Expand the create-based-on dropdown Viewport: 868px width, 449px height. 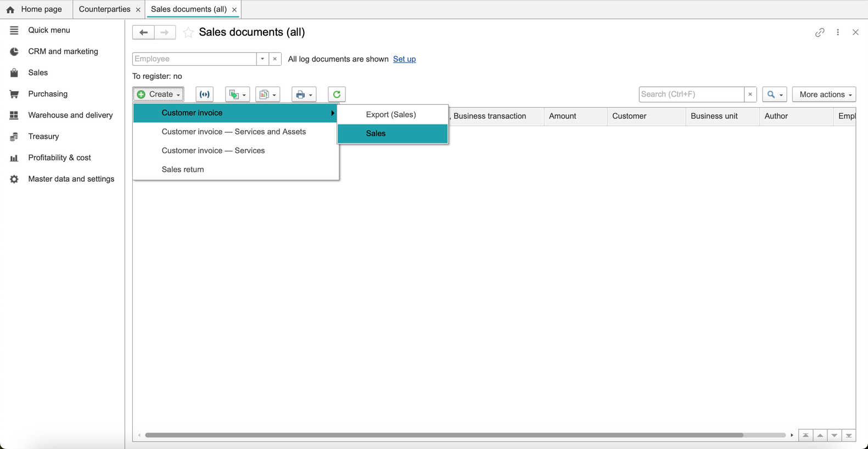(x=238, y=94)
